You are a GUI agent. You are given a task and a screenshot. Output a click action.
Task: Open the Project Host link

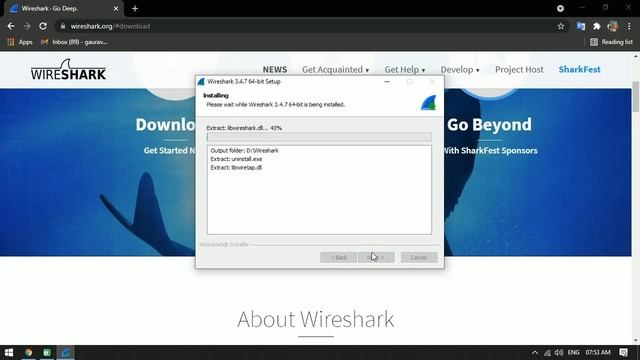[519, 69]
